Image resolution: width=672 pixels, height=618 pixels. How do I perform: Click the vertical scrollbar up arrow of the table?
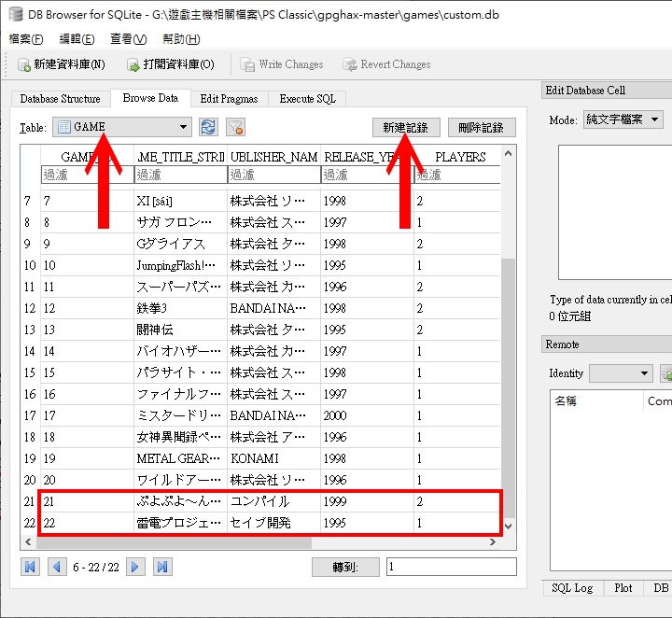pyautogui.click(x=509, y=153)
